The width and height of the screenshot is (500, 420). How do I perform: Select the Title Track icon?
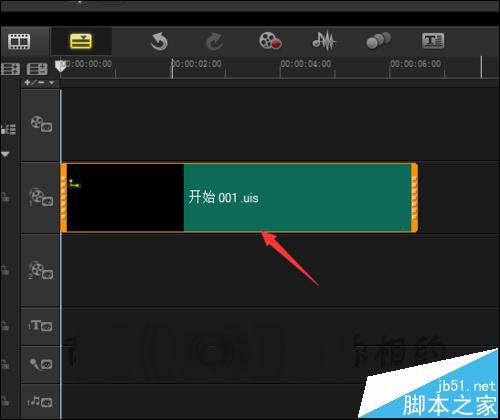(40, 326)
